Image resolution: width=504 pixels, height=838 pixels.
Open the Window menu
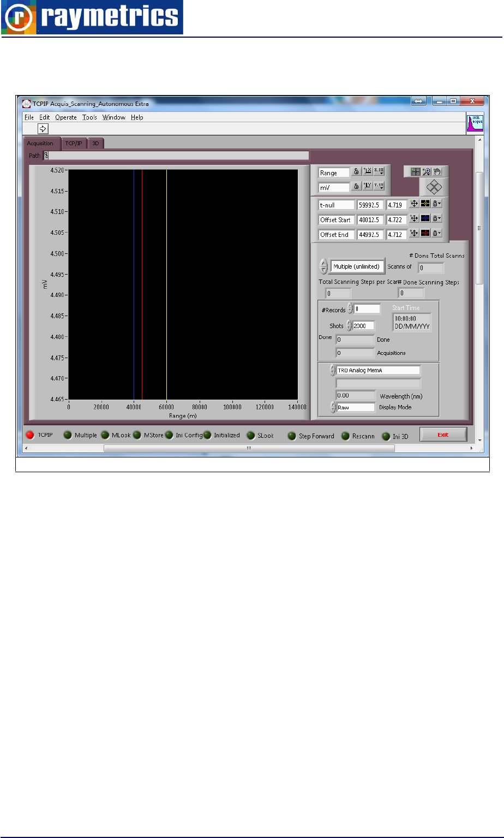pyautogui.click(x=114, y=117)
